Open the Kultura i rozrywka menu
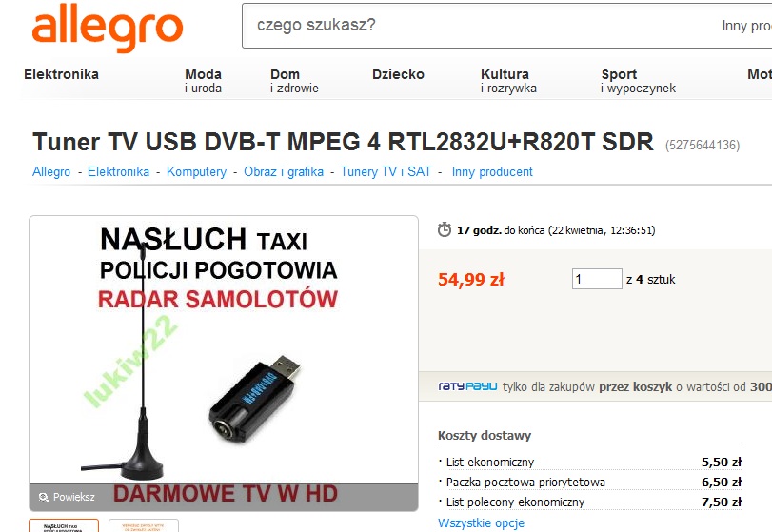Image resolution: width=772 pixels, height=532 pixels. coord(508,81)
